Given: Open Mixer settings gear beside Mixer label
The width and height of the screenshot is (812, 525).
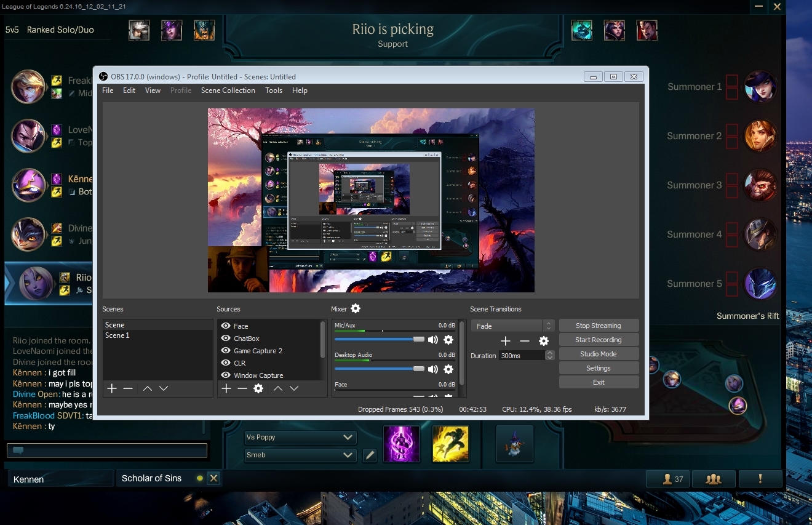Looking at the screenshot, I should 356,308.
